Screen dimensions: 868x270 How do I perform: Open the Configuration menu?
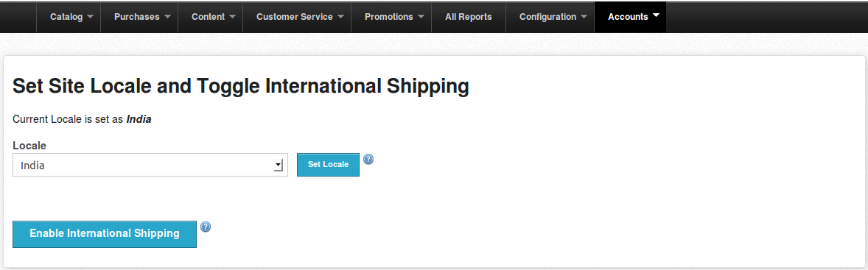[550, 17]
